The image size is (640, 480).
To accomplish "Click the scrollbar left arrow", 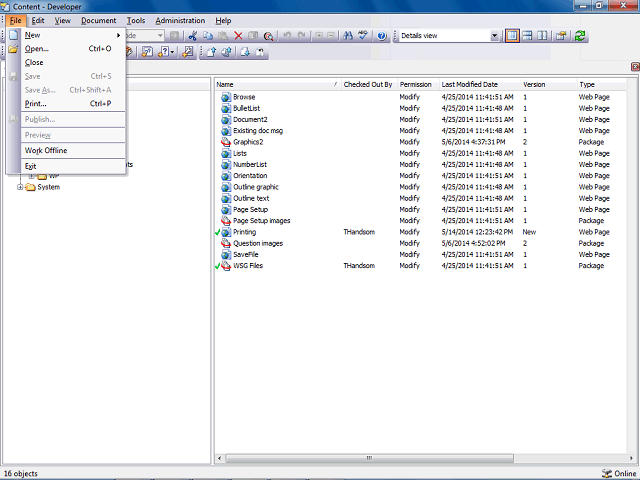I will (x=219, y=458).
